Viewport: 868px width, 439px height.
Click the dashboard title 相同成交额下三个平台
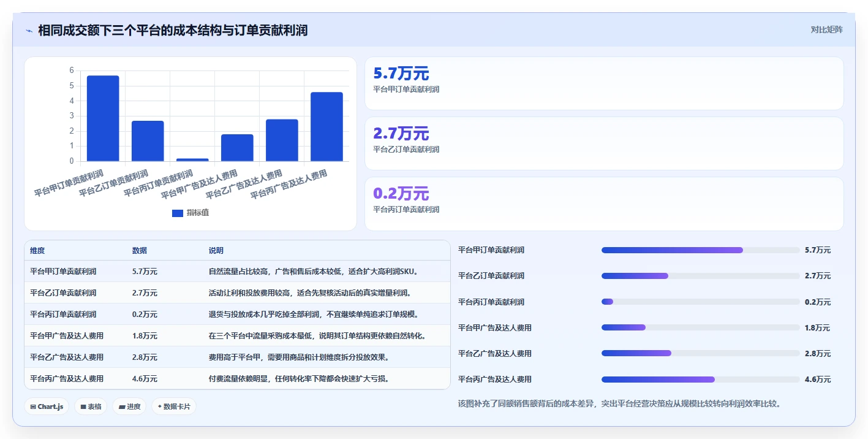pos(173,30)
